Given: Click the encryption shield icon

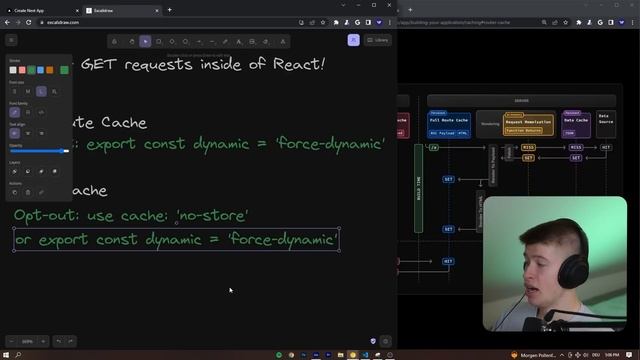Looking at the screenshot, I should click(373, 341).
